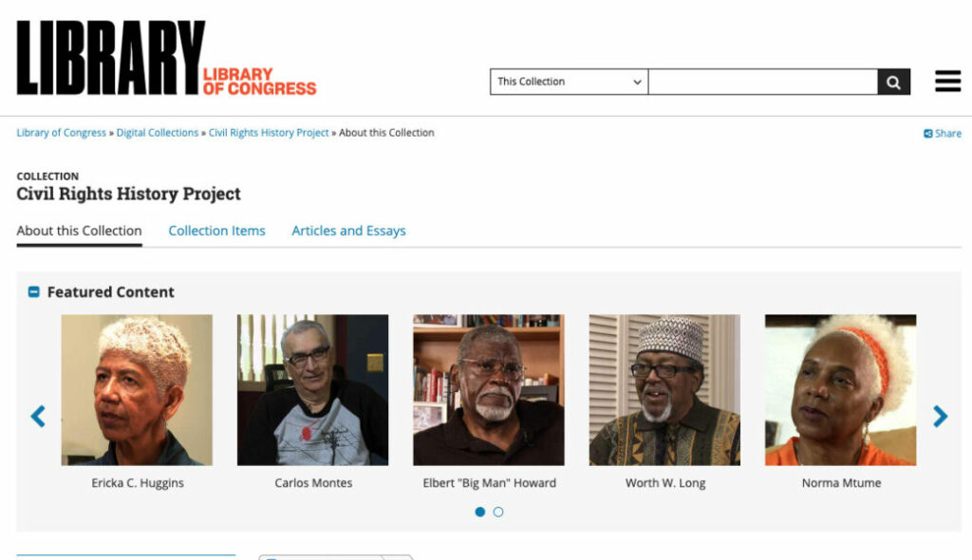Click the Library of Congress logo
The width and height of the screenshot is (972, 560).
click(x=166, y=58)
